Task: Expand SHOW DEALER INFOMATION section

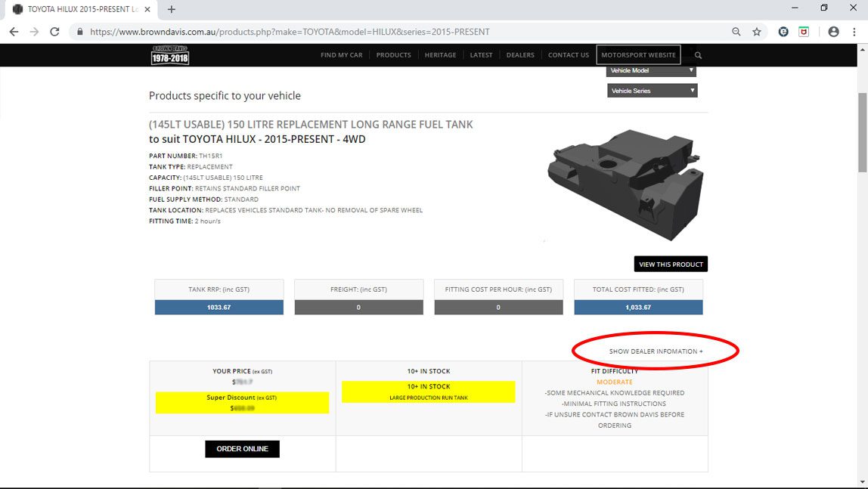Action: [656, 351]
